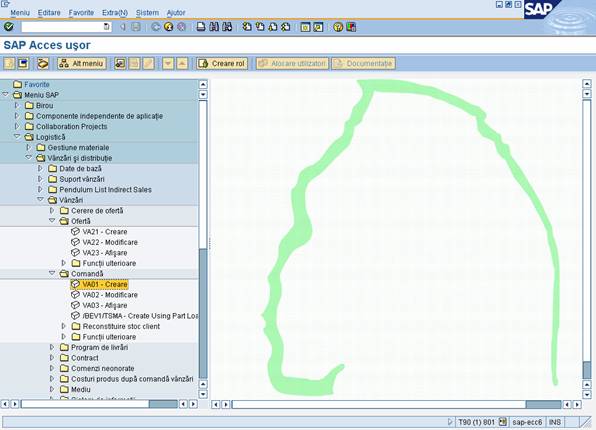Open the Sistem menu

[x=147, y=13]
